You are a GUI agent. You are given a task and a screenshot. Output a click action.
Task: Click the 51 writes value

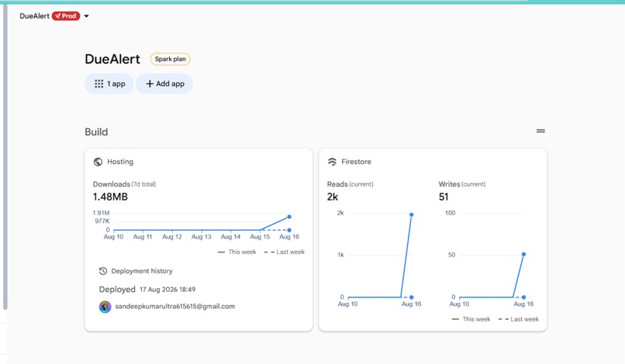(x=444, y=197)
